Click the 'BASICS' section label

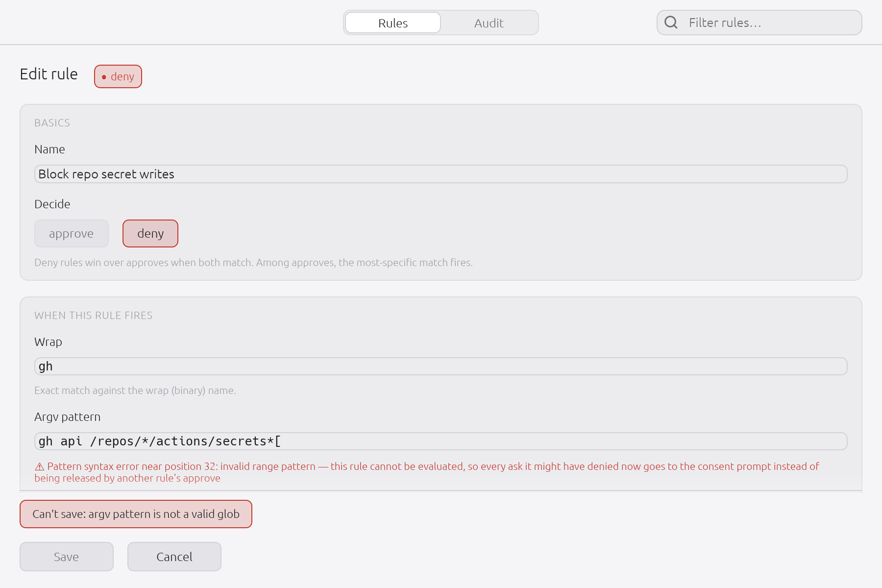(52, 123)
